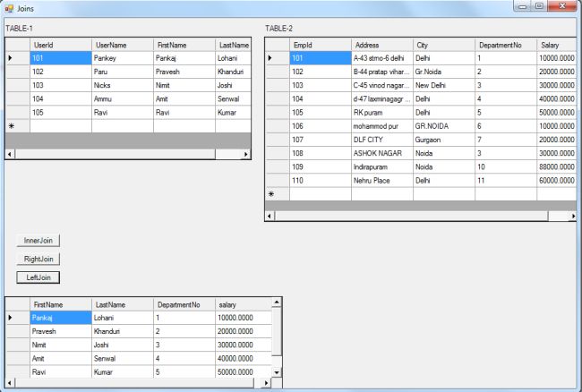Maximize the Joins window
Screen dimensions: 582x392
(x=539, y=6)
